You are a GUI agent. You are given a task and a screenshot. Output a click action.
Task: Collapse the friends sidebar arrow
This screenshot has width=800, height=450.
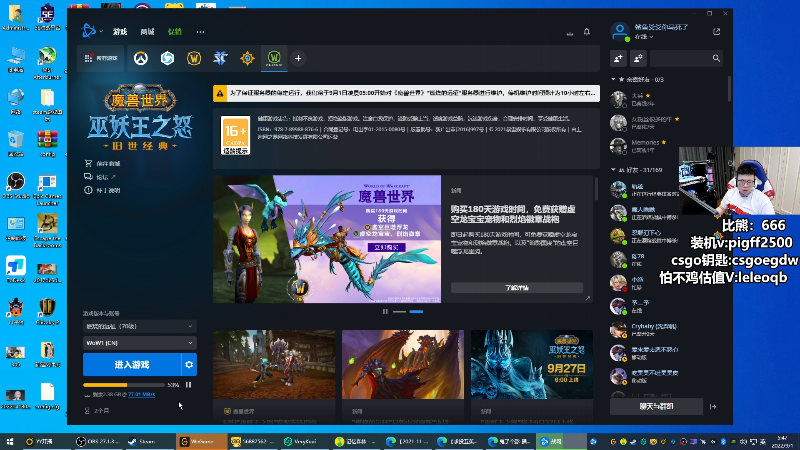[713, 407]
